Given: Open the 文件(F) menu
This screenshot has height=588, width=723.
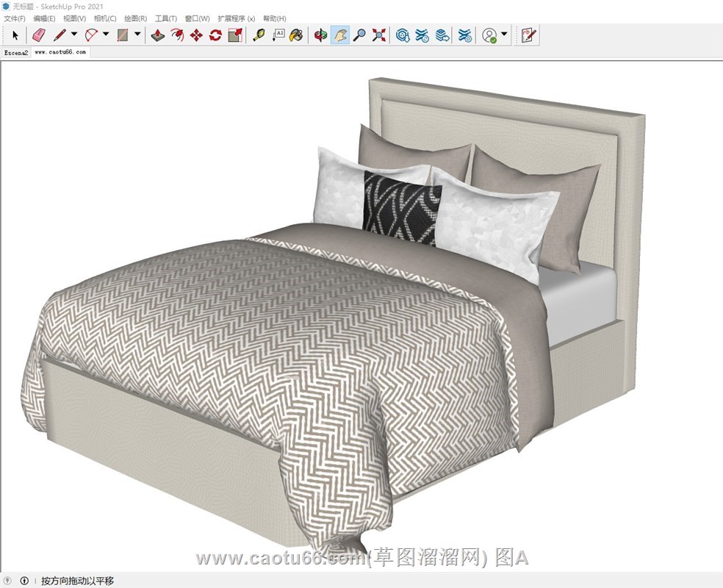Looking at the screenshot, I should [x=15, y=18].
